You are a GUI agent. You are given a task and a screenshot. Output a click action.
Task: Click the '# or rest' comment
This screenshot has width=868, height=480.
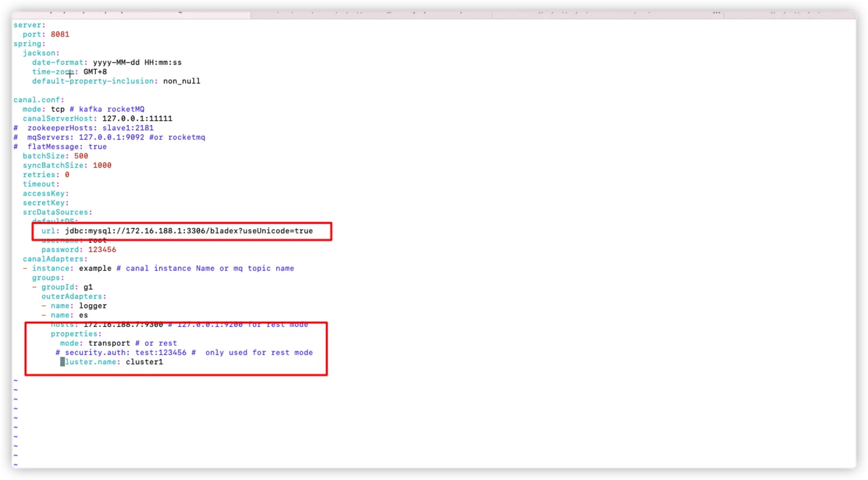pos(156,343)
